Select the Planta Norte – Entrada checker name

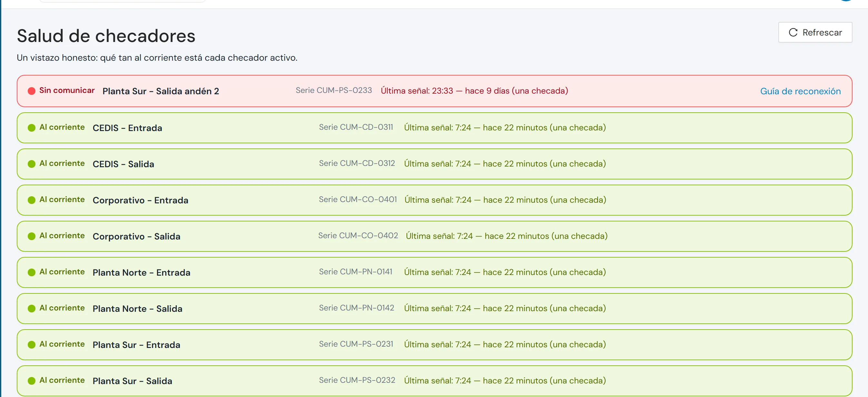click(142, 272)
